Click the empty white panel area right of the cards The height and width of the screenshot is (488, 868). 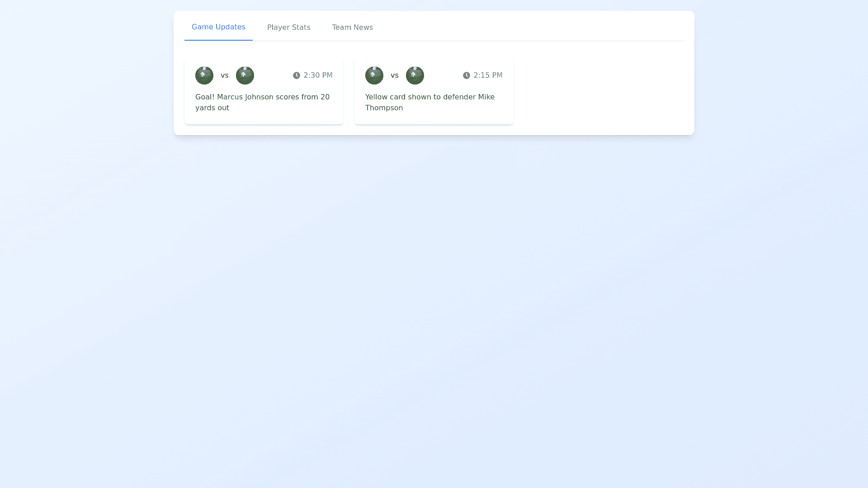[601, 90]
